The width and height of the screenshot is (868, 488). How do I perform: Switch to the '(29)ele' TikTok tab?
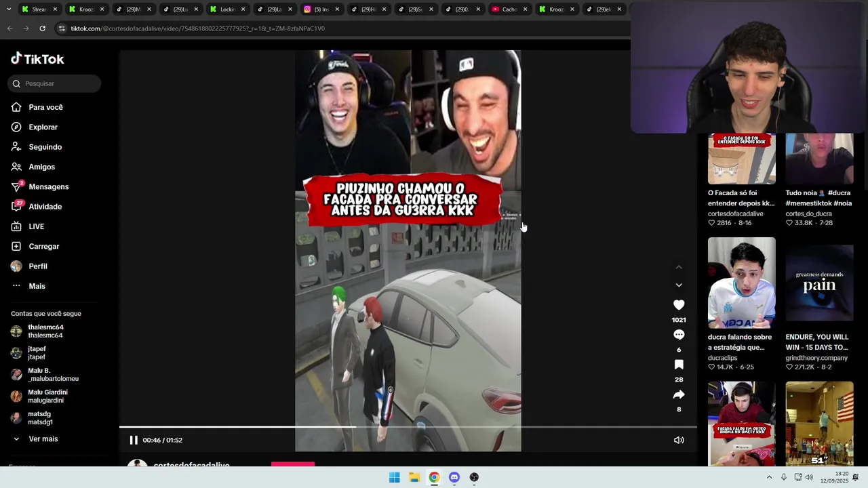[x=603, y=9]
